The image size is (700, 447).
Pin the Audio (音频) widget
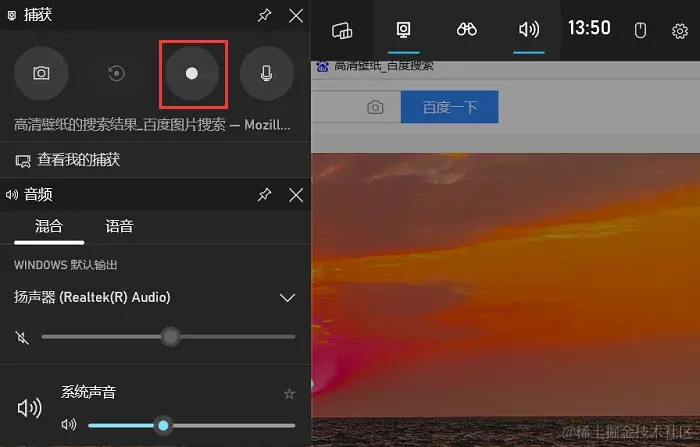264,195
